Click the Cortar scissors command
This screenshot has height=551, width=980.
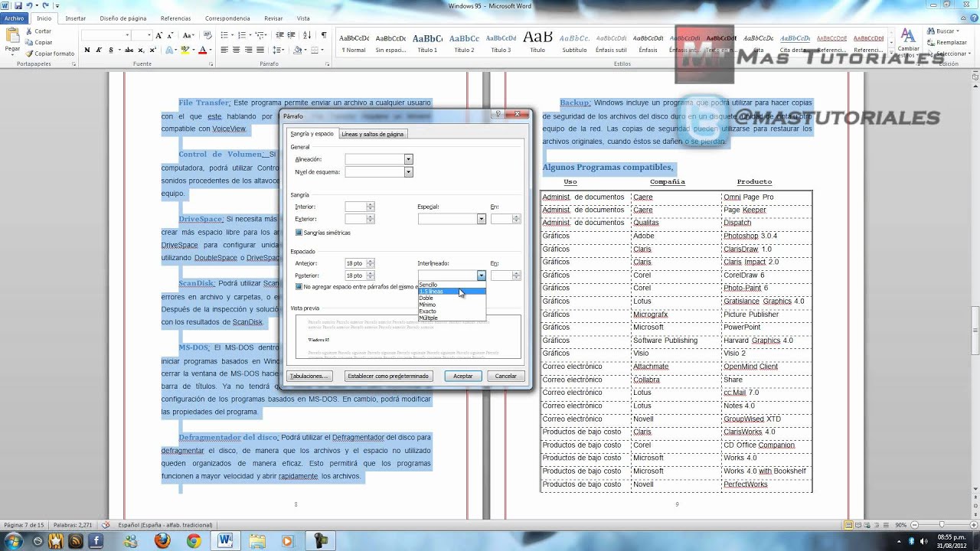click(38, 31)
